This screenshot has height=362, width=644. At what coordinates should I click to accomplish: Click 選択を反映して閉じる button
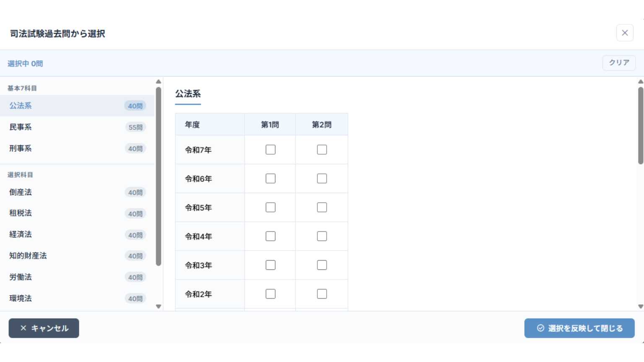579,328
